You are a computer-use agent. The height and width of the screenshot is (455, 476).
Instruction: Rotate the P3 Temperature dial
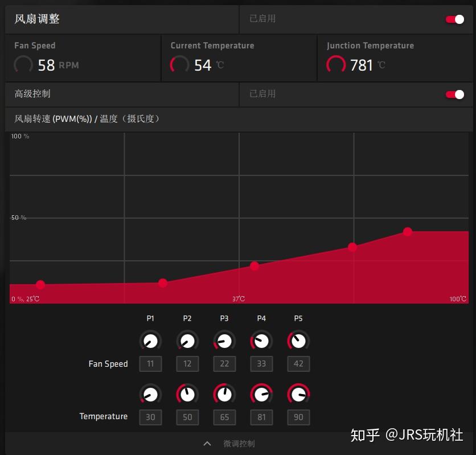[224, 393]
